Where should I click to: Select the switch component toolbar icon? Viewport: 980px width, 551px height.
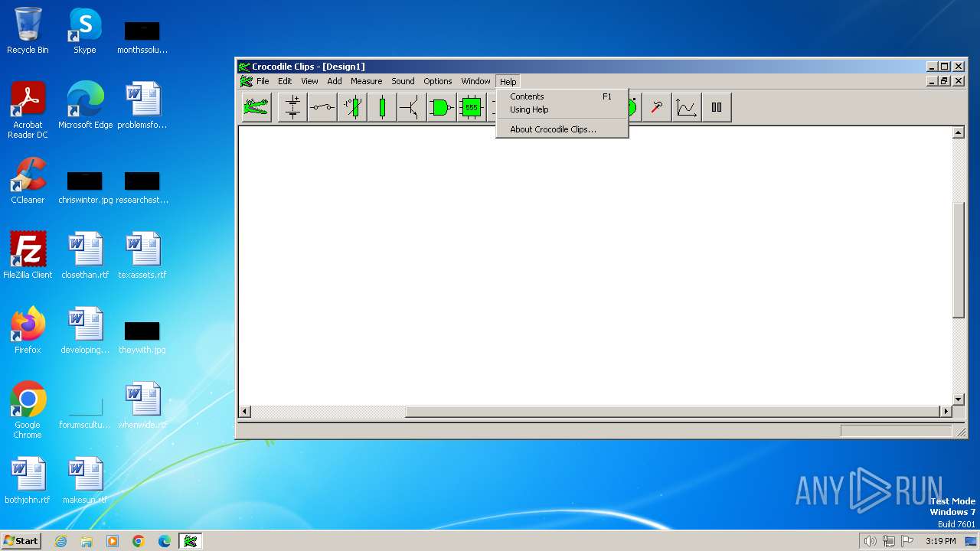click(x=322, y=107)
